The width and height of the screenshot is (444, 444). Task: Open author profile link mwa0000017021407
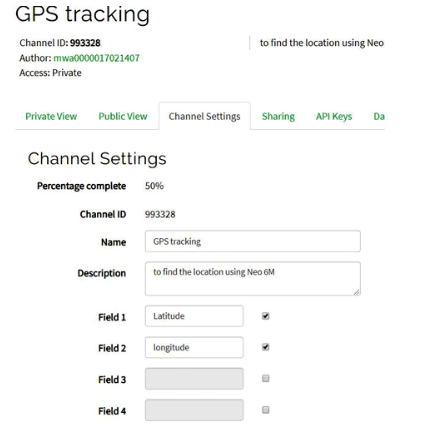pos(96,58)
